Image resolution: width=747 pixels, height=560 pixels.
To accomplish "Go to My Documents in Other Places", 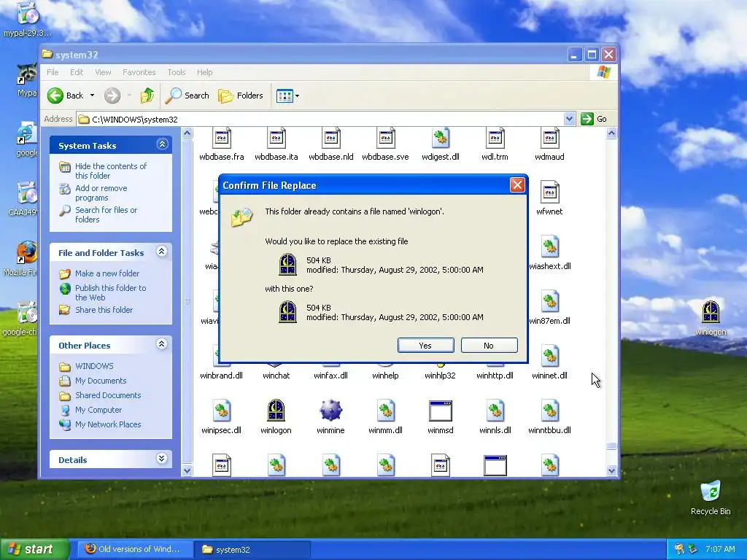I will pos(101,381).
